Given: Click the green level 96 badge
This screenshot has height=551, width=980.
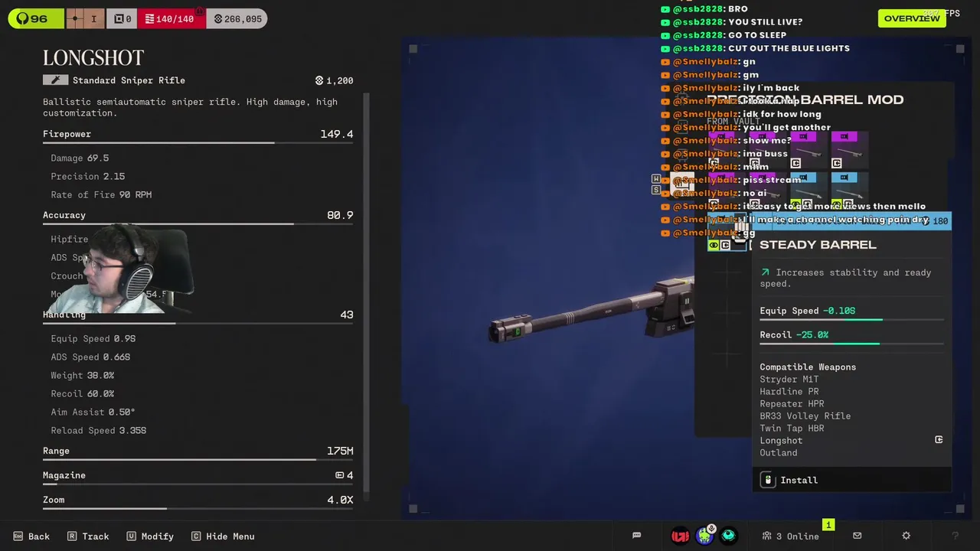Looking at the screenshot, I should point(36,18).
